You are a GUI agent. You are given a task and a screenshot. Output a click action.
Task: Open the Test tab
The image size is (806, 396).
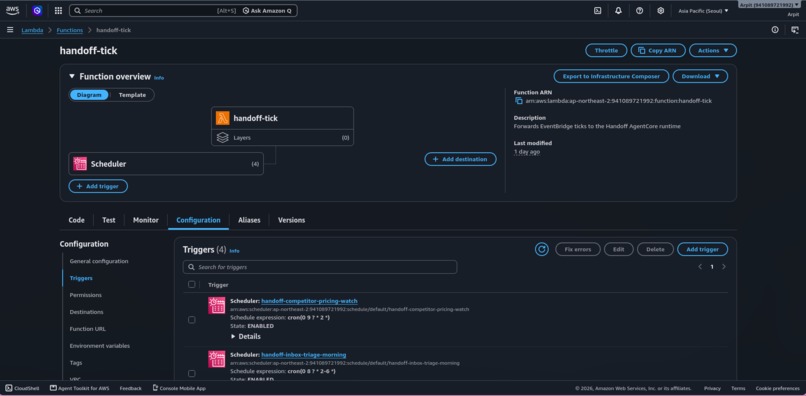[108, 220]
